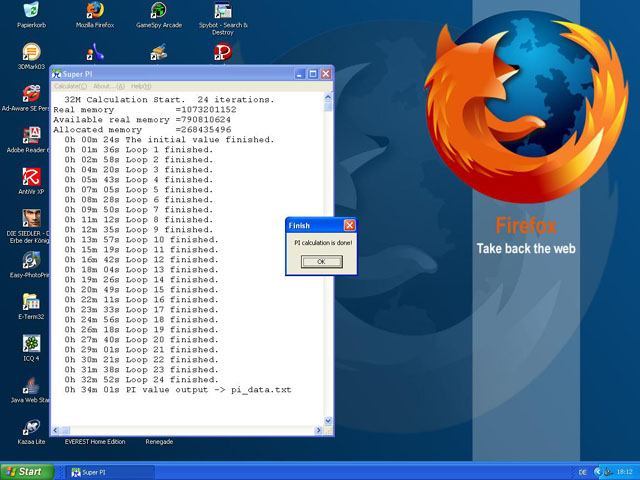Click the Super PI title bar icon
This screenshot has width=640, height=480.
coord(57,74)
